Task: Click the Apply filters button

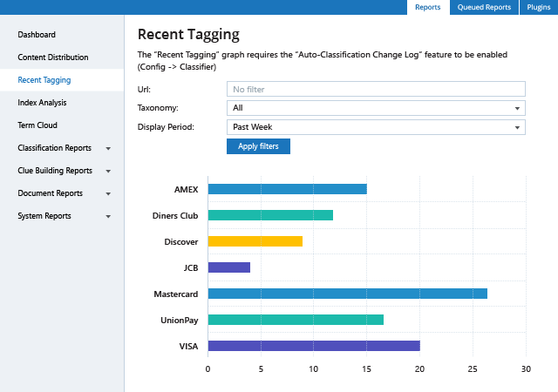Action: coord(258,146)
